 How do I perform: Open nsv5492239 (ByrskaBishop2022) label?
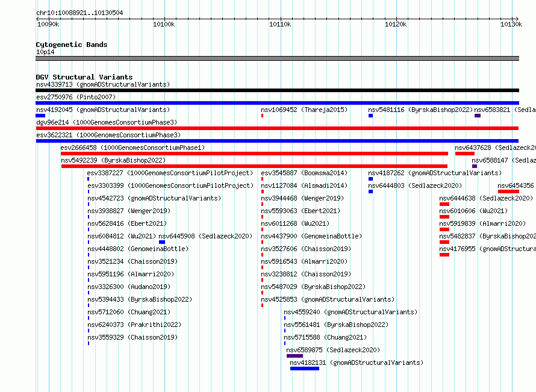coord(113,160)
